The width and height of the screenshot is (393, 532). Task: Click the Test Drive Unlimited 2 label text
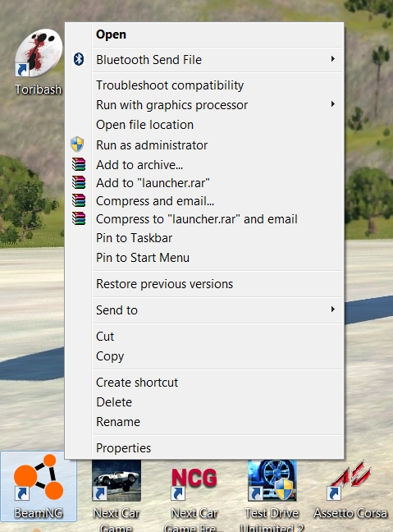(272, 520)
